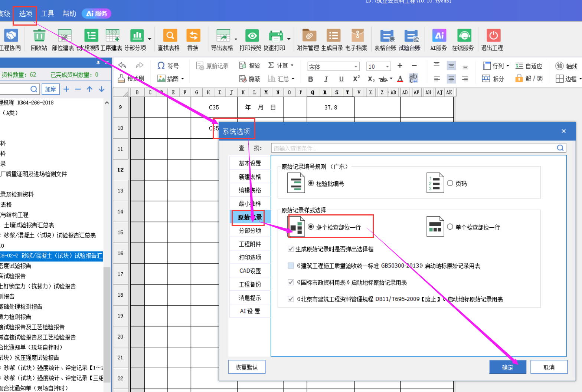Click the 取消 button
This screenshot has width=582, height=392.
(549, 367)
